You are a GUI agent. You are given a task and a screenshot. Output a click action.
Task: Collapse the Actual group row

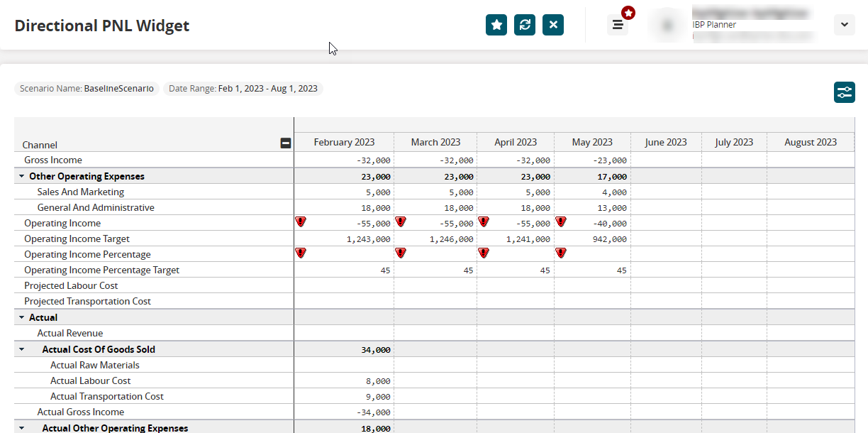click(x=21, y=318)
